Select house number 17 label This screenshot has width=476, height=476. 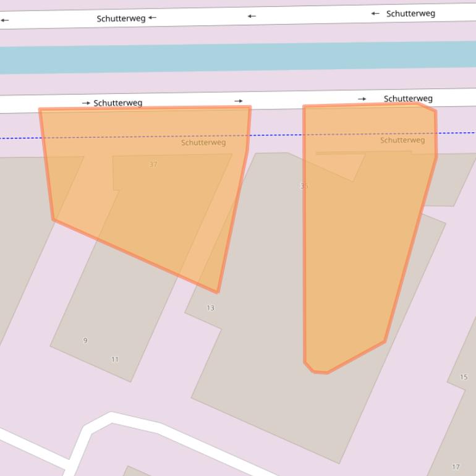click(456, 467)
